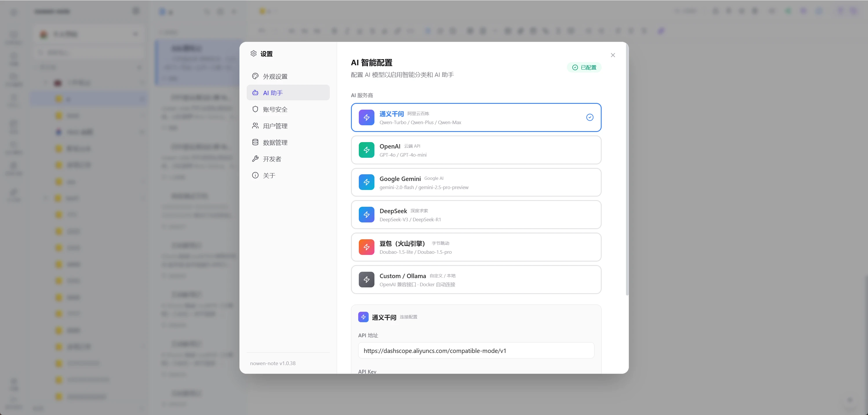Click the 豆包 orange lightning icon

pyautogui.click(x=366, y=247)
